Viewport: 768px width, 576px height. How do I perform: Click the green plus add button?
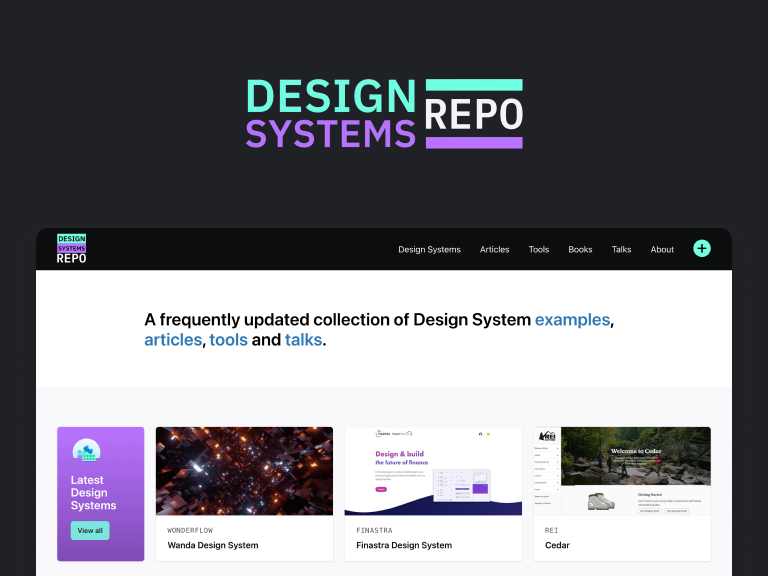701,248
